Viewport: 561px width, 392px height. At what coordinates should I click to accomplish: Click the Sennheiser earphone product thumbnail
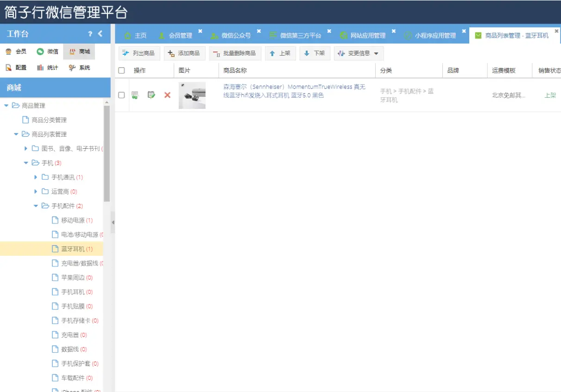click(x=192, y=95)
